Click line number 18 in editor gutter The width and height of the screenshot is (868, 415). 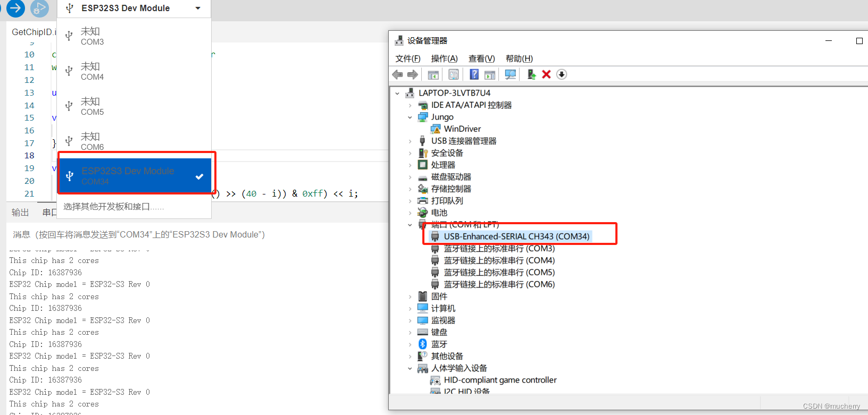pyautogui.click(x=29, y=156)
